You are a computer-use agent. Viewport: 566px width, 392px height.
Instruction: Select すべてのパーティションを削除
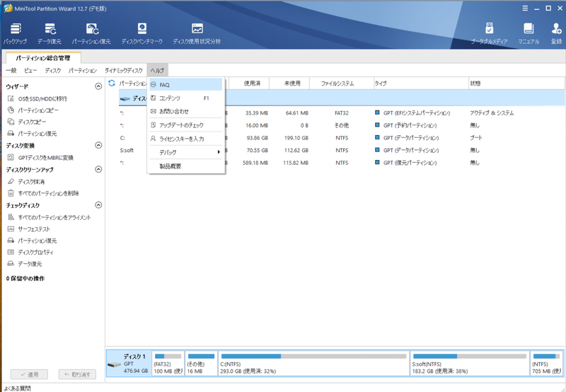[43, 193]
